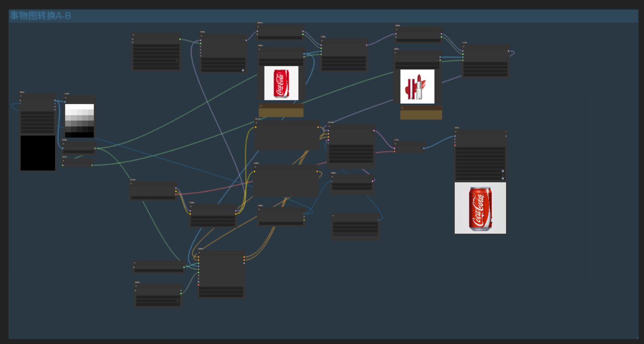Toggle the switch just above the large Coca-Cola preview

(x=503, y=179)
